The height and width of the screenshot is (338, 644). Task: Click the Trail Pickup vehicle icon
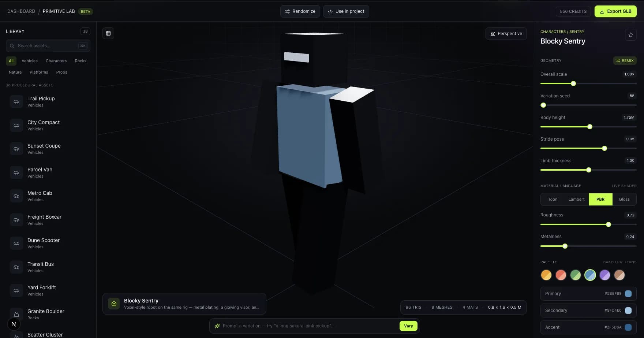16,101
